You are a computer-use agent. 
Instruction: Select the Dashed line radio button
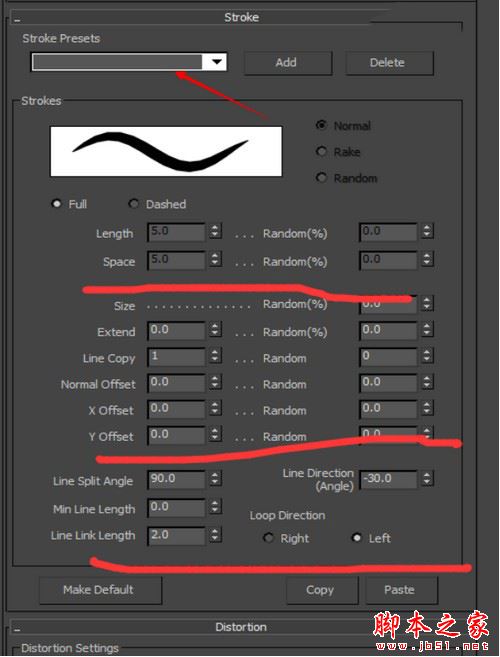click(x=134, y=204)
